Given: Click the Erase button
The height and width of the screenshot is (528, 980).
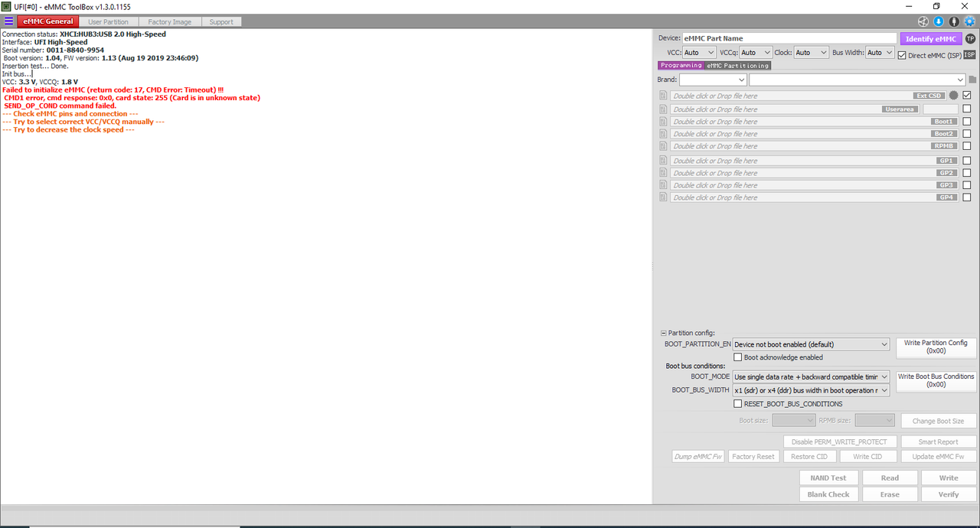Looking at the screenshot, I should point(890,494).
